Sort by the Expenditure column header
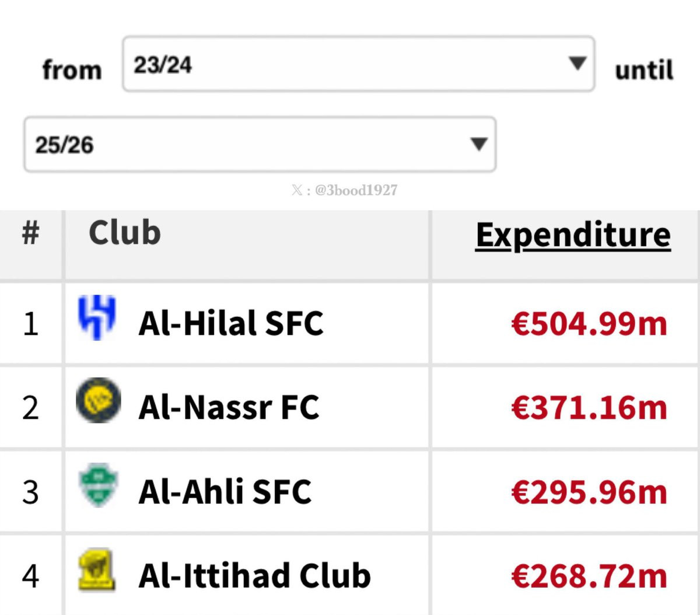Screen dimensions: 700x615 (x=573, y=235)
